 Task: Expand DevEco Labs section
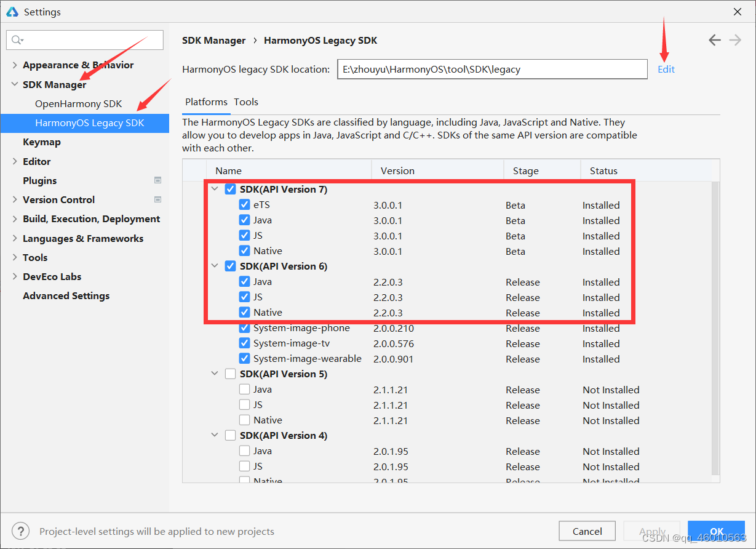point(15,277)
